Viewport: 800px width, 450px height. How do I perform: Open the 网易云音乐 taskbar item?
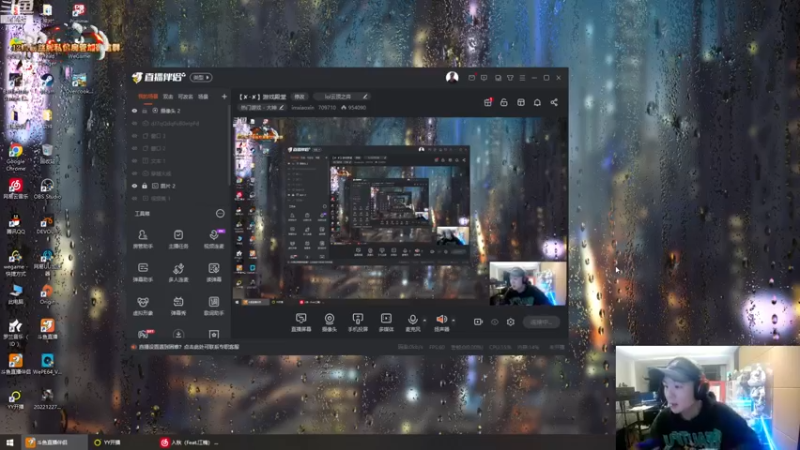pyautogui.click(x=189, y=442)
